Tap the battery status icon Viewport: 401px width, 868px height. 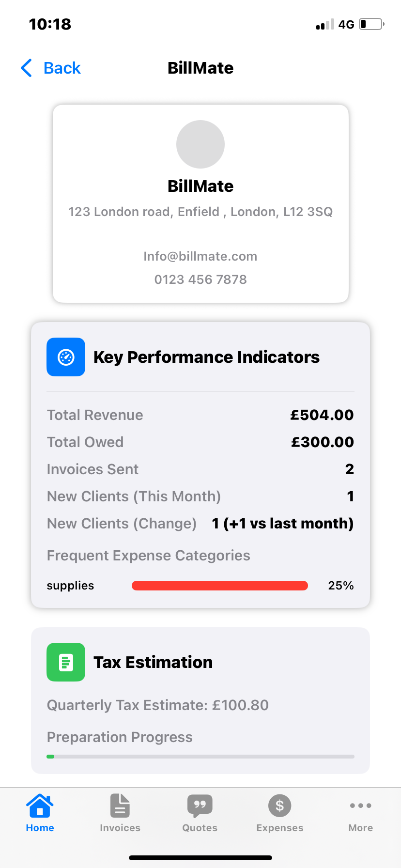coord(371,24)
